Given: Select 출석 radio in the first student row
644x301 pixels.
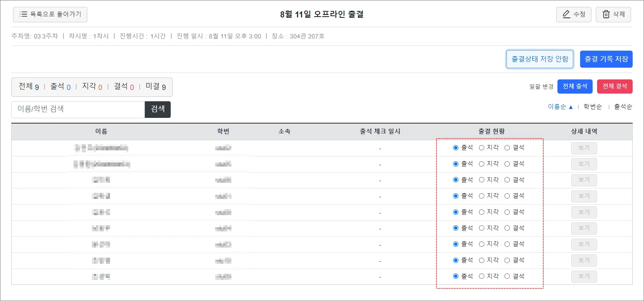Looking at the screenshot, I should (x=455, y=148).
